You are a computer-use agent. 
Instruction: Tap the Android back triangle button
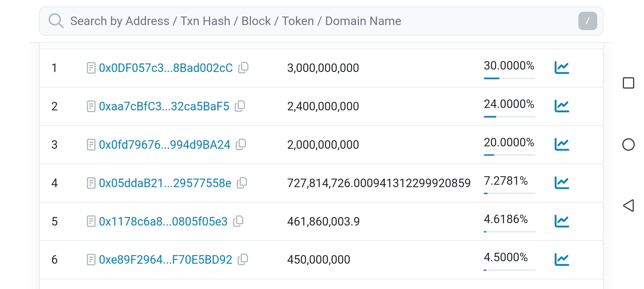(629, 206)
